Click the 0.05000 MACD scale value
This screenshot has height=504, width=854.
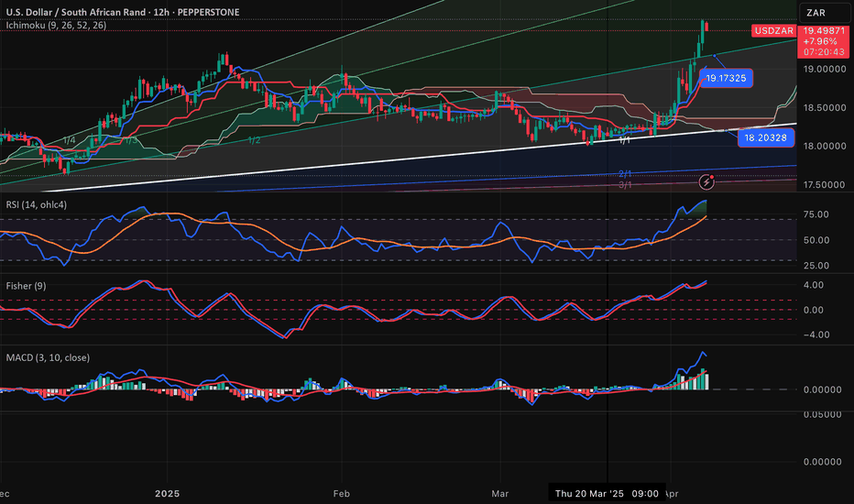point(825,414)
